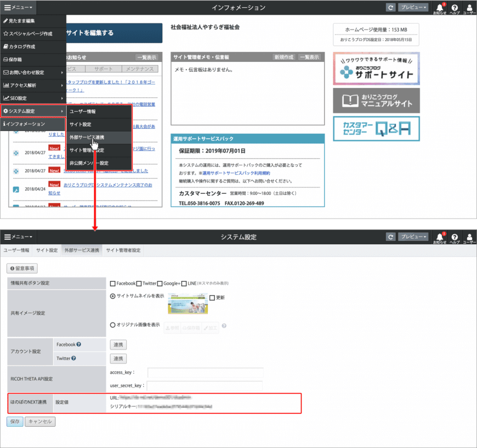Image resolution: width=477 pixels, height=448 pixels.
Task: Click the サイトを編集する banner button
Action: pyautogui.click(x=114, y=33)
